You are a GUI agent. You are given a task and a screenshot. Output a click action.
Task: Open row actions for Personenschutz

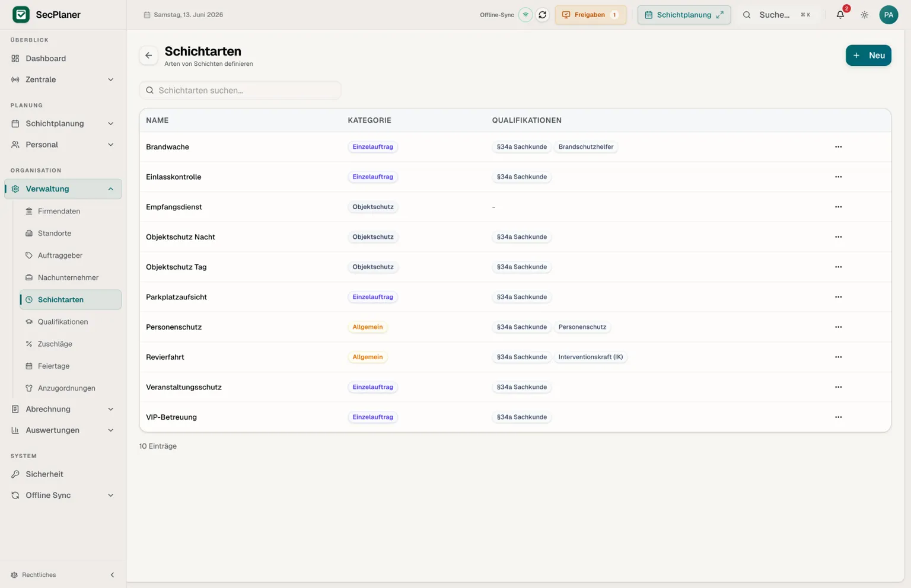(x=838, y=327)
